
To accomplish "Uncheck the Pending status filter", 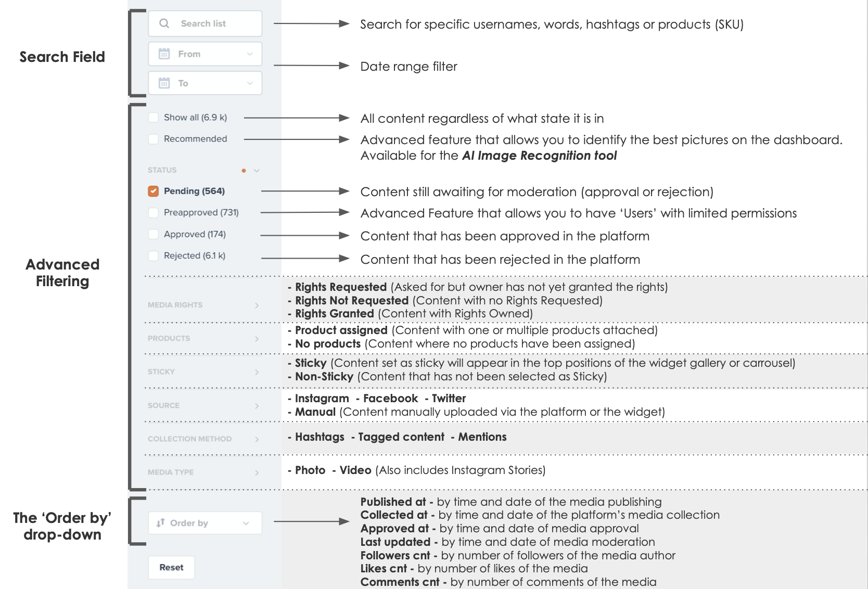I will (152, 191).
